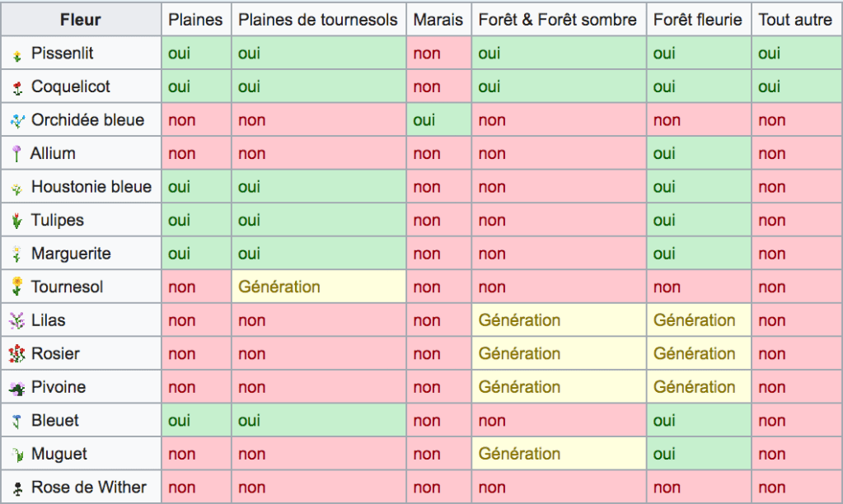Viewport: 843px width, 504px height.
Task: Open the Houstonie bleue link
Action: coord(91,187)
